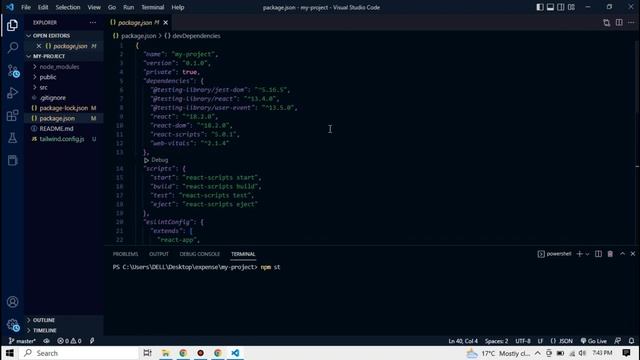
Task: Click the Windows Start button
Action: pyautogui.click(x=10, y=353)
